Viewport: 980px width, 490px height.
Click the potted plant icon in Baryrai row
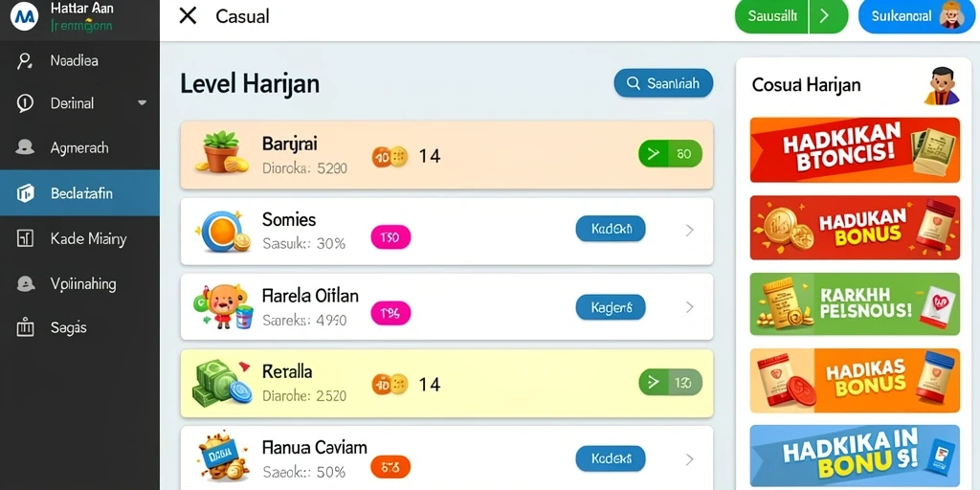(222, 152)
